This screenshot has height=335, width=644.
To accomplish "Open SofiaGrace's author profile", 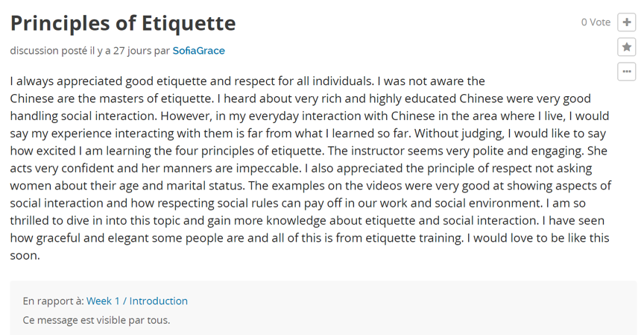I will (x=198, y=51).
